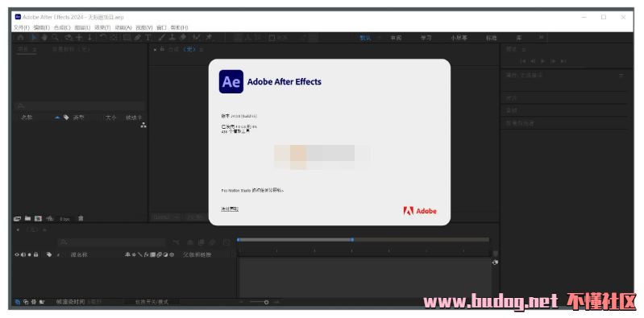644x318 pixels.
Task: Select the Home icon in toolbar
Action: (20, 37)
